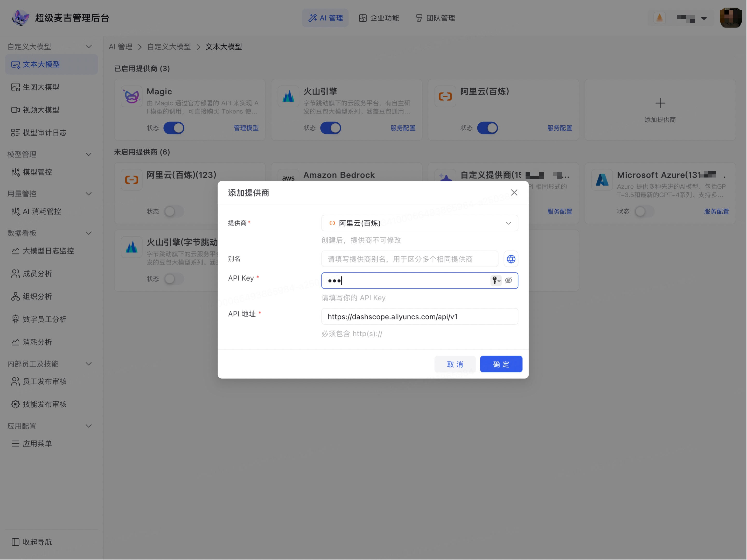The image size is (747, 560).
Task: Open AI 消耗管控 in the sidebar
Action: coord(51,211)
